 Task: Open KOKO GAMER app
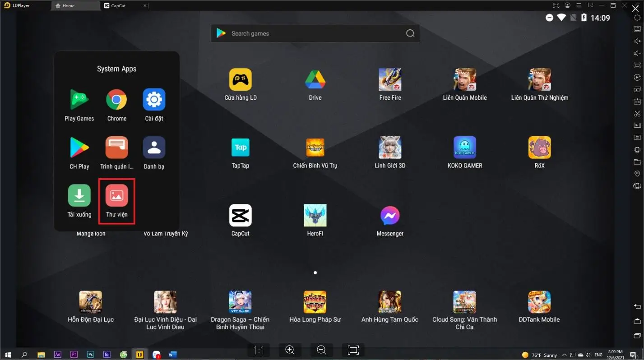pyautogui.click(x=465, y=152)
